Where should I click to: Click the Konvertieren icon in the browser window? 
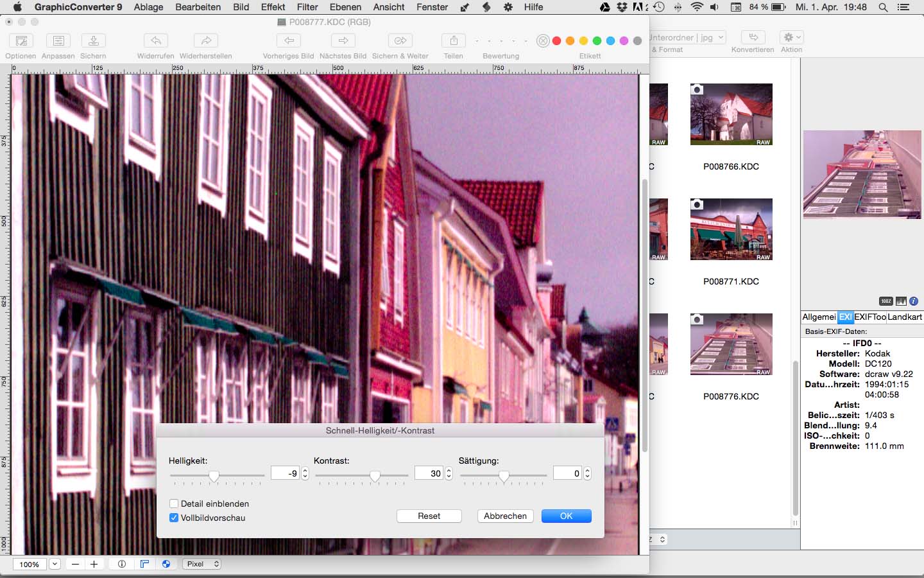[753, 37]
